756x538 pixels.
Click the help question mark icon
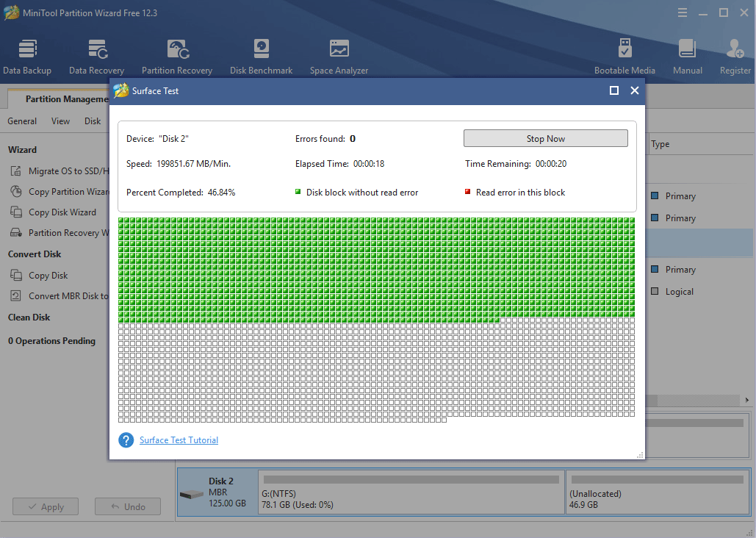pos(126,440)
